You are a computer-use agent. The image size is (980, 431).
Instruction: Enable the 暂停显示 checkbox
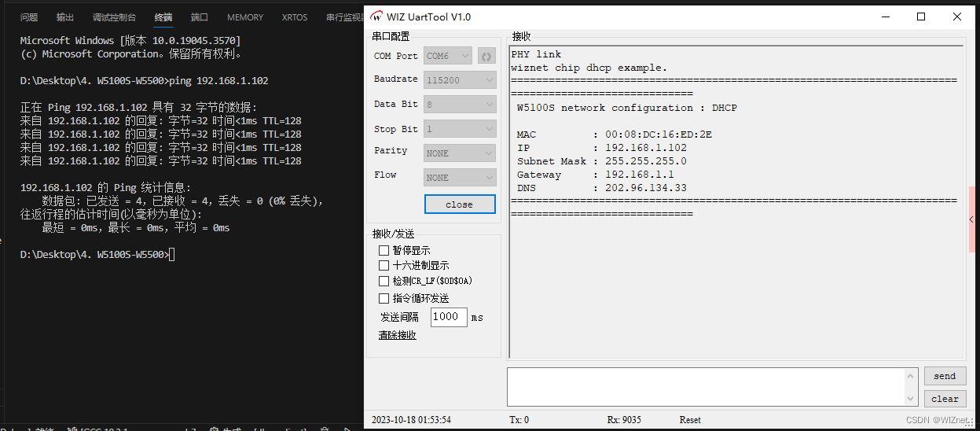point(384,250)
